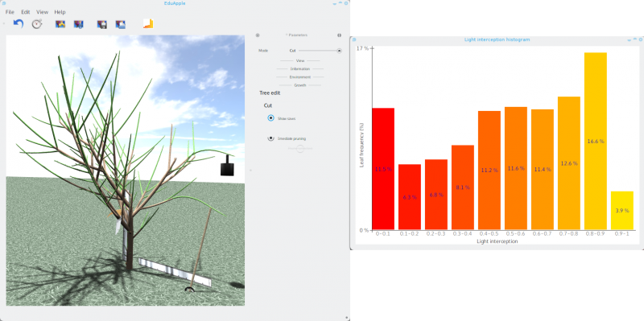Click the save image floppy icon
The image size is (644, 321).
[102, 24]
